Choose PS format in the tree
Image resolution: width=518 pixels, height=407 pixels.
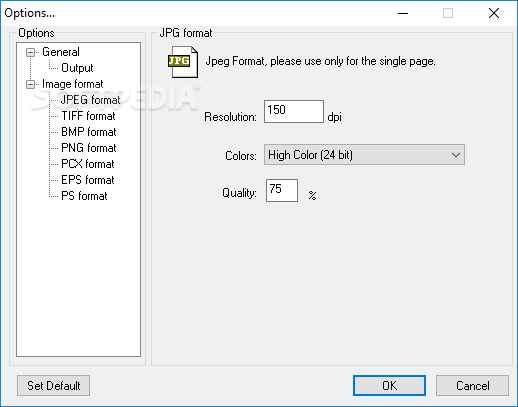[84, 196]
